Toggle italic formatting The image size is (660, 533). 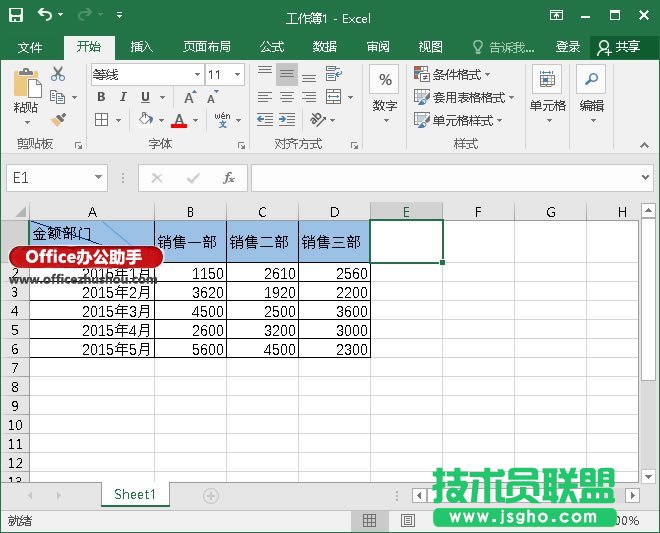123,97
